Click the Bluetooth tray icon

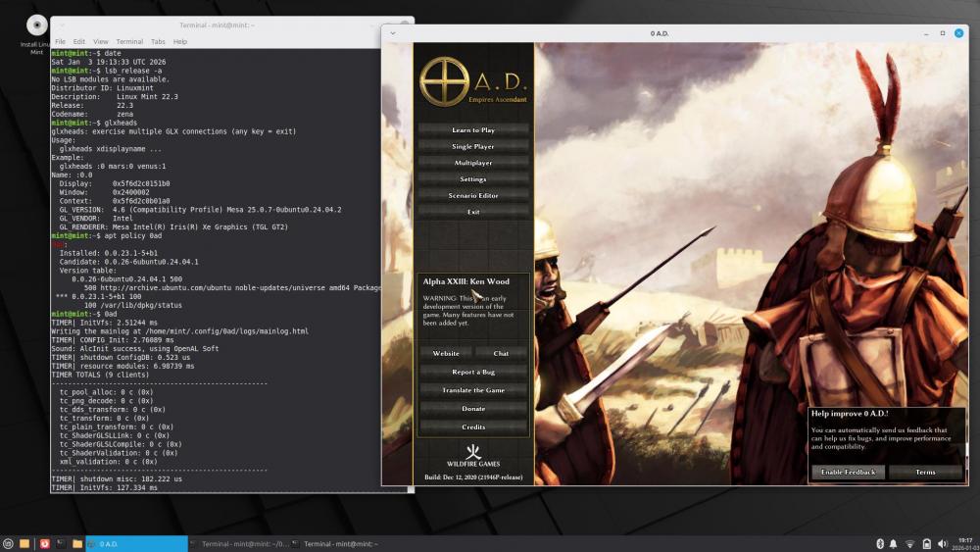pyautogui.click(x=879, y=543)
